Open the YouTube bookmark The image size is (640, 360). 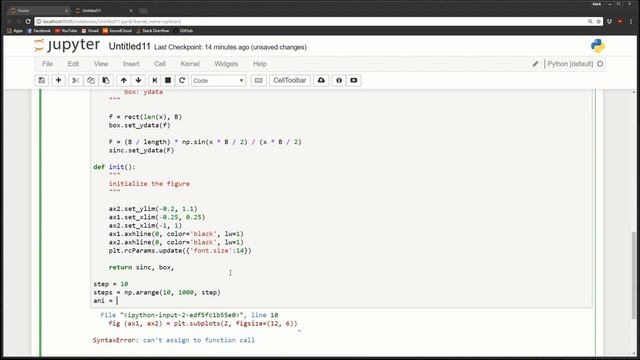tap(66, 31)
